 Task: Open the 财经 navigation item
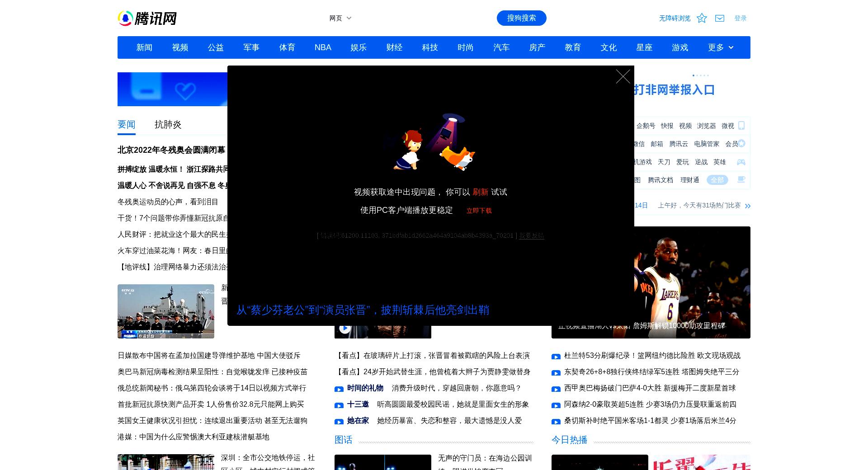(394, 47)
